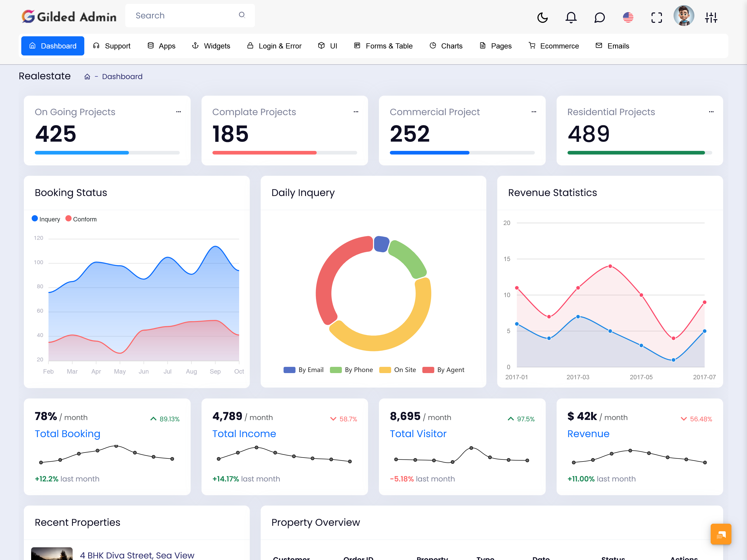Click Total Visitor sparkline peak point
The height and width of the screenshot is (560, 747).
point(471,448)
